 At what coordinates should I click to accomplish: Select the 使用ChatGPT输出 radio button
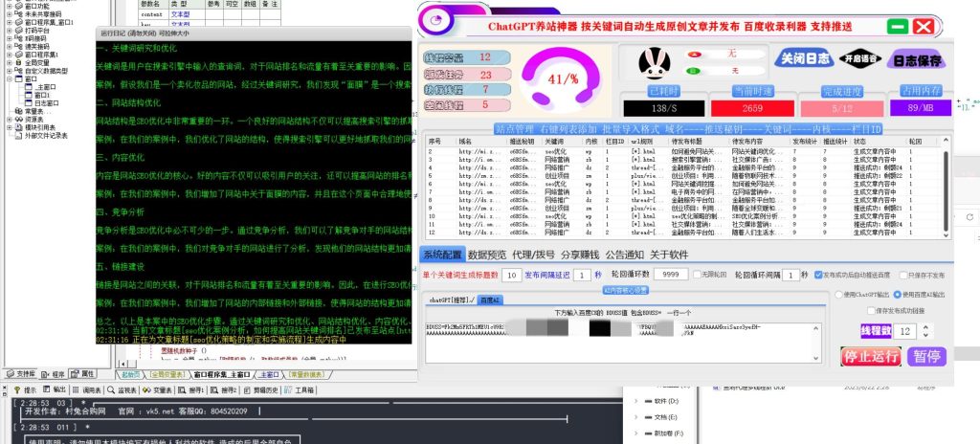839,294
